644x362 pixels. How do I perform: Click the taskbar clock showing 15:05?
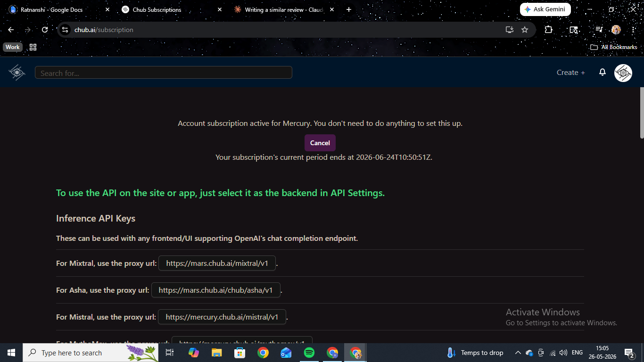(602, 353)
